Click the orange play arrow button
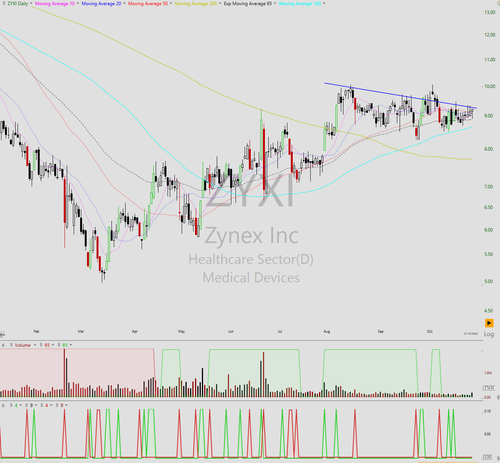The height and width of the screenshot is (463, 500). 489,323
